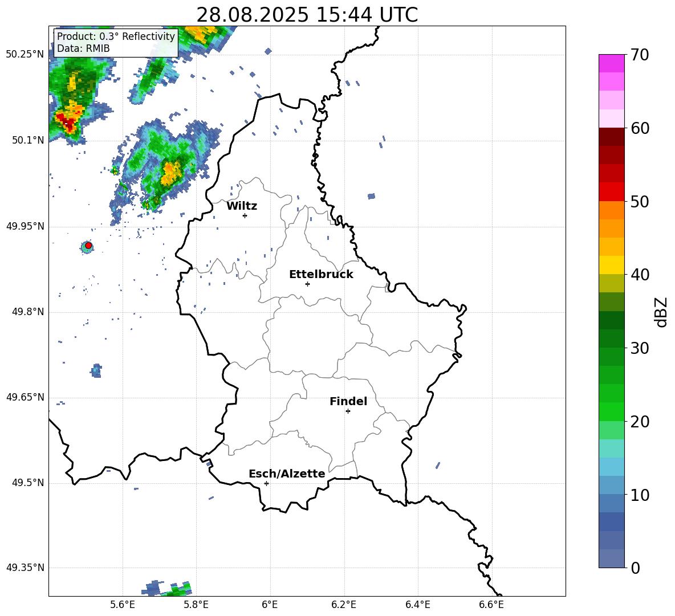
Task: Select the Findel city label
Action: pyautogui.click(x=348, y=401)
